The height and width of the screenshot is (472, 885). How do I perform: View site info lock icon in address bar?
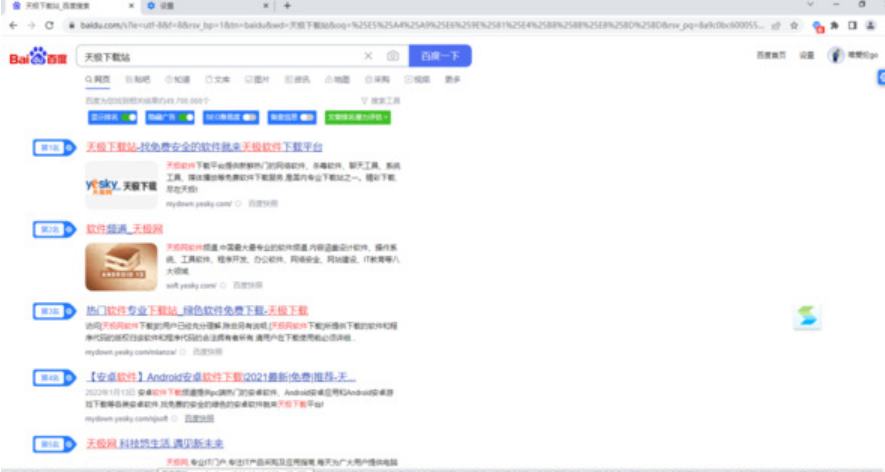72,25
